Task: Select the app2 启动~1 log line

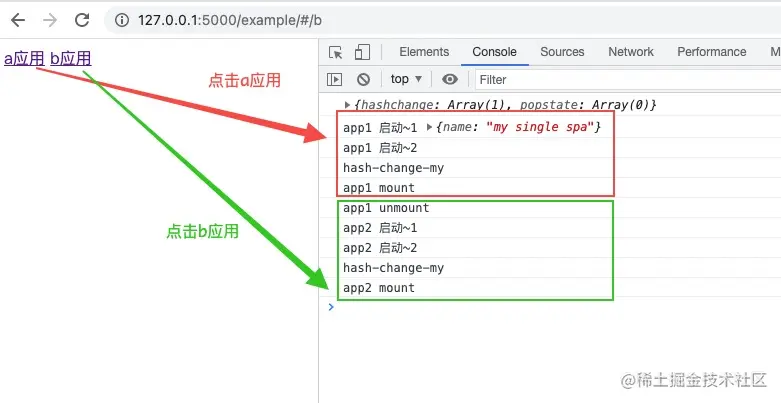Action: pos(380,228)
